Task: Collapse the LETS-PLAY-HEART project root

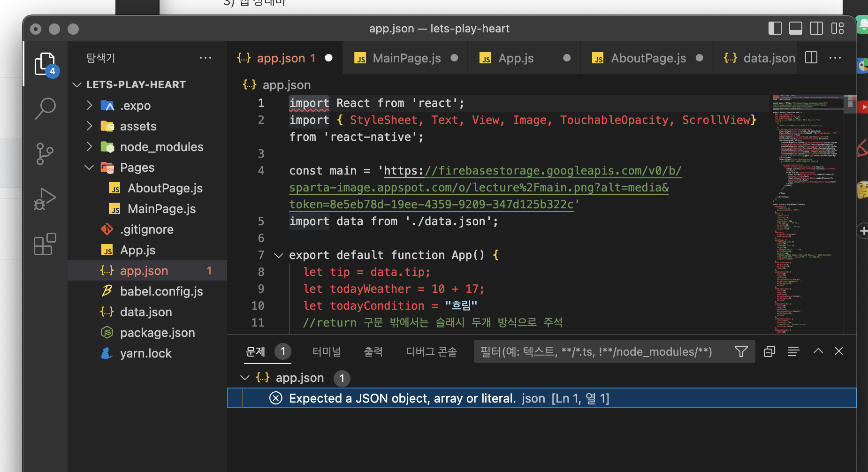Action: point(77,85)
